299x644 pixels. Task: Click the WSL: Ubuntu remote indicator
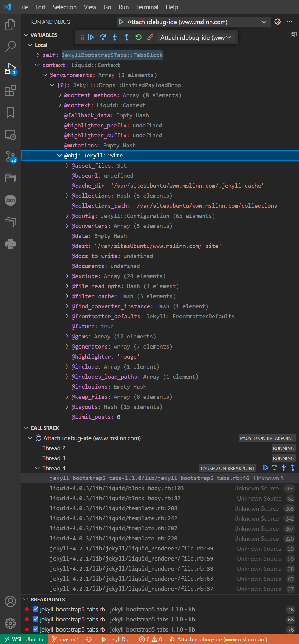point(24,639)
